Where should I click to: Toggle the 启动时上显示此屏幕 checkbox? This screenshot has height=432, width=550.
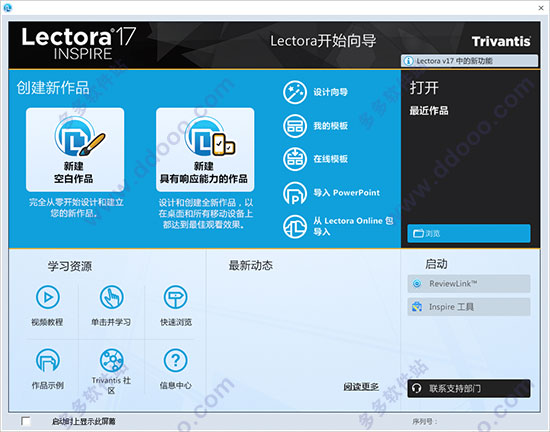(26, 421)
